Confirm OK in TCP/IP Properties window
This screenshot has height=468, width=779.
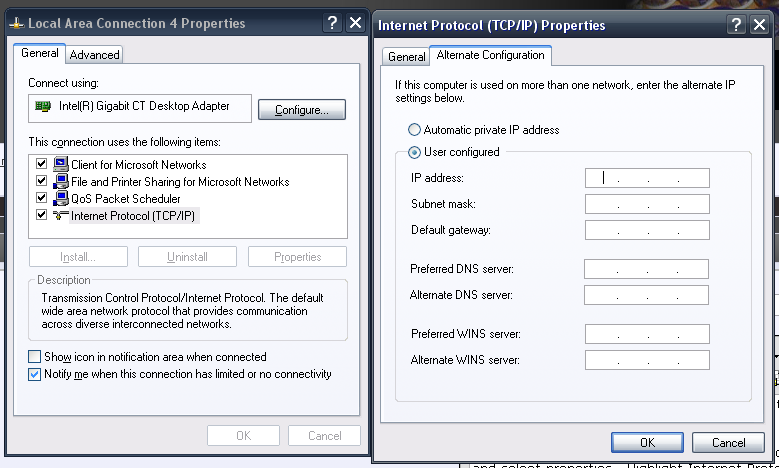(647, 443)
